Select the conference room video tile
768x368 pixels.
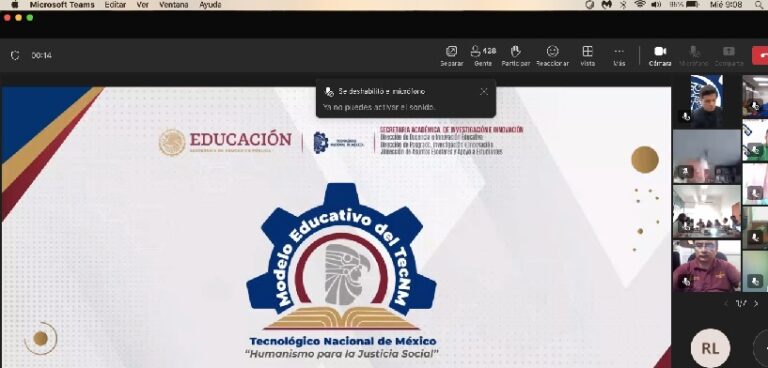[x=707, y=211]
